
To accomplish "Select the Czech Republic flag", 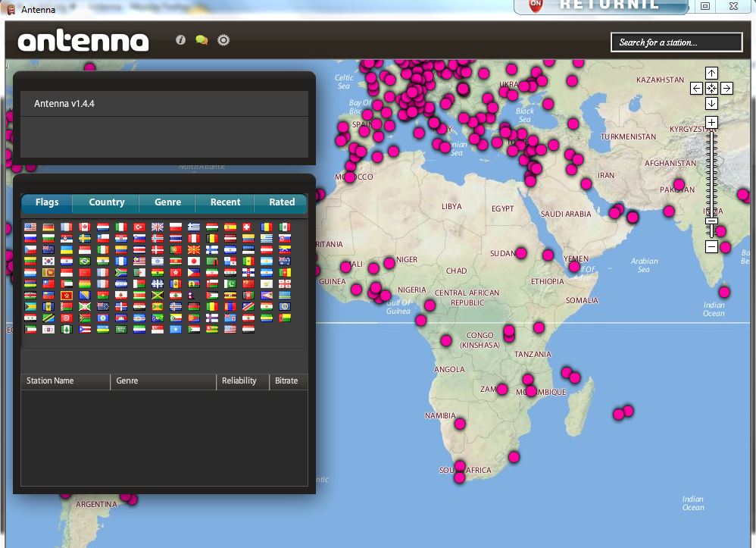I will point(30,250).
